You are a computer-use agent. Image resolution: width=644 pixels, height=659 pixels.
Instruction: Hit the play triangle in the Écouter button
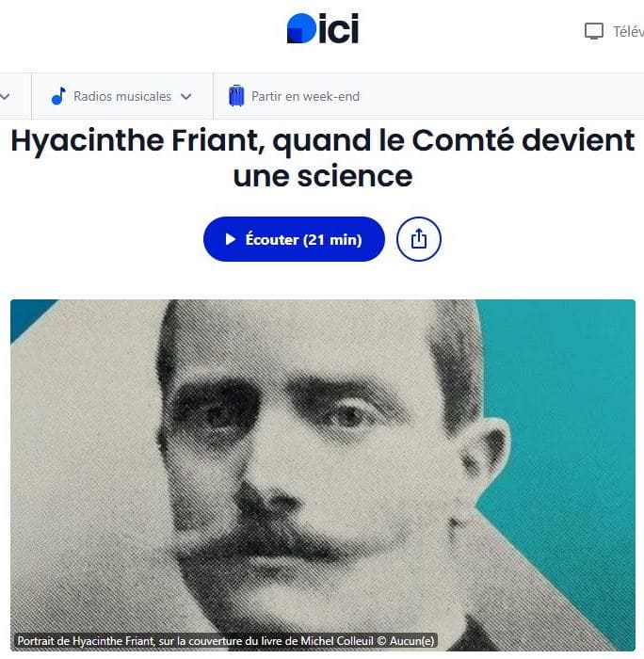point(230,239)
